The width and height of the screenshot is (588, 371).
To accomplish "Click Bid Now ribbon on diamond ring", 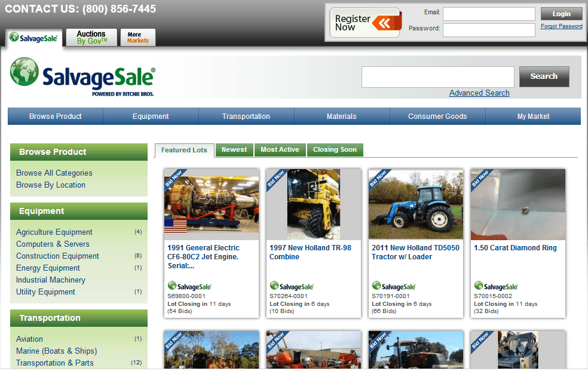I will click(x=480, y=179).
